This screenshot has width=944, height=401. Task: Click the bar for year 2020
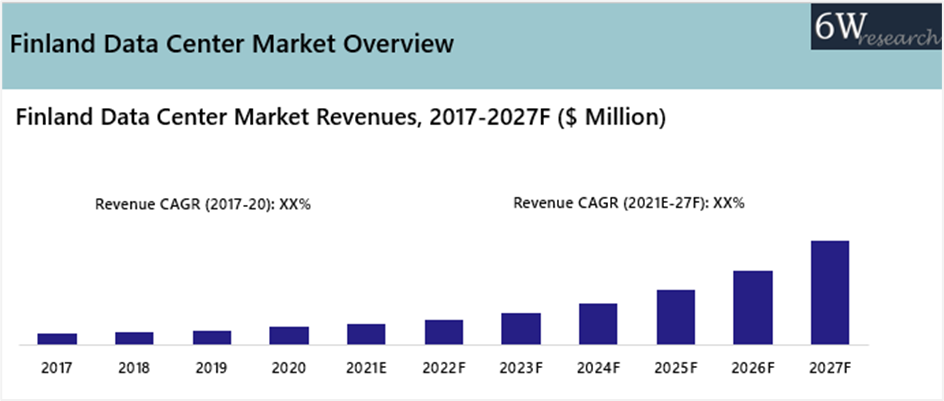pyautogui.click(x=289, y=335)
